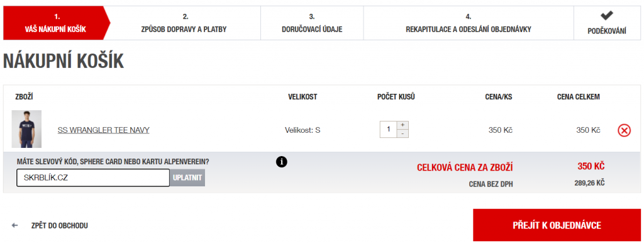Proceed with Přejít k objednávce button
644x243 pixels.
pos(557,225)
